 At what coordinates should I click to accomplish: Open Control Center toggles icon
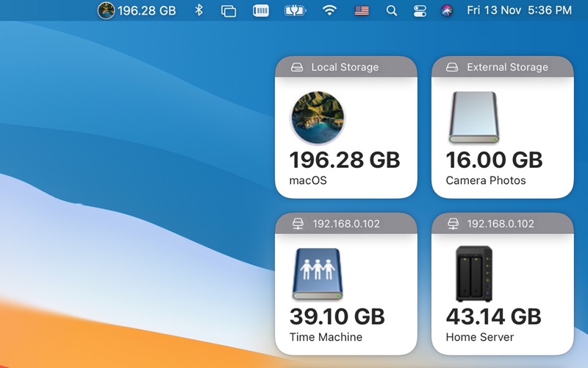(x=420, y=10)
